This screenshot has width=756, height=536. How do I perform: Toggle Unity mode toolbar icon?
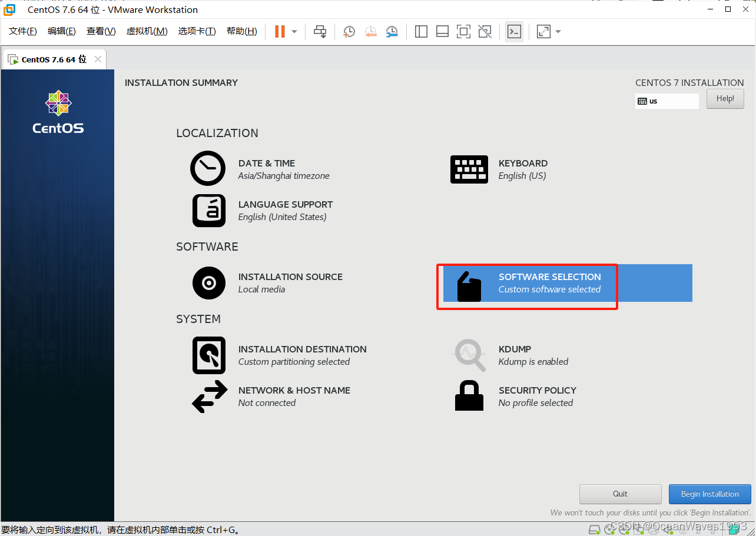(485, 32)
